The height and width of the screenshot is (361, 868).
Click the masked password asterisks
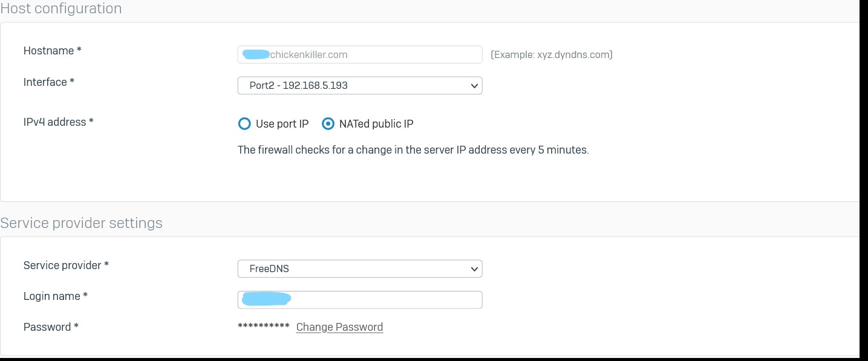coord(264,327)
